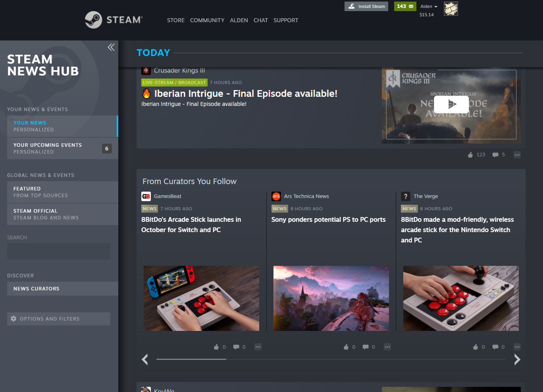Thumbs-up The Verge article
Image resolution: width=543 pixels, height=392 pixels.
coord(476,346)
